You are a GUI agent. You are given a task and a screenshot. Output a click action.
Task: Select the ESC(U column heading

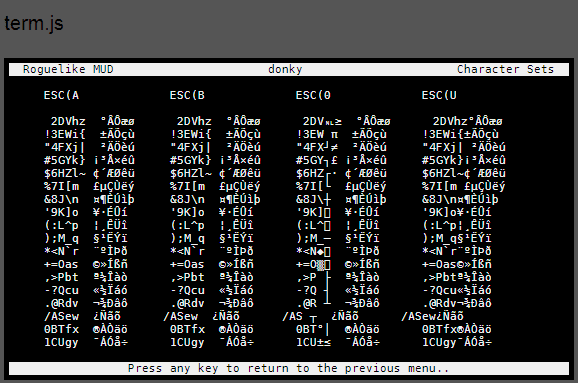point(439,95)
